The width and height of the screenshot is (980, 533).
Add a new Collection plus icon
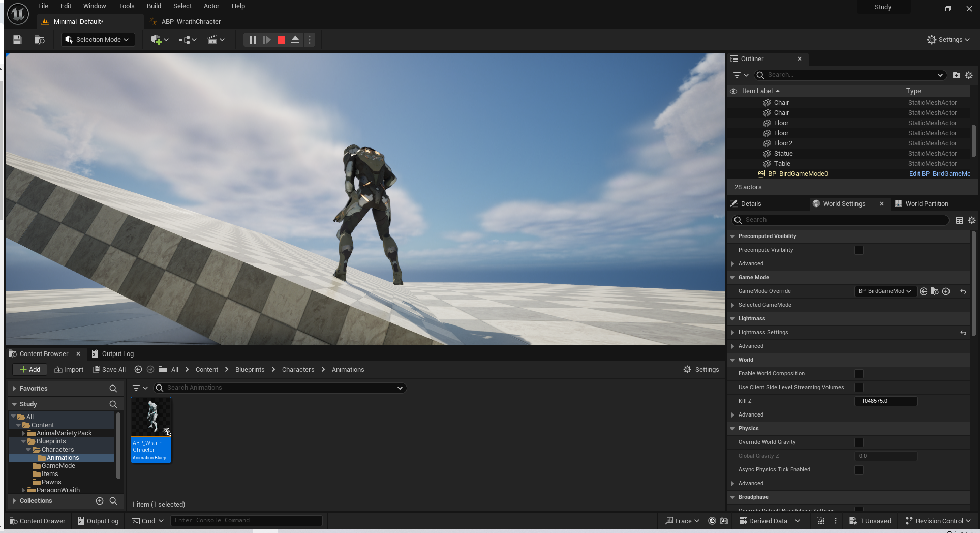click(100, 501)
